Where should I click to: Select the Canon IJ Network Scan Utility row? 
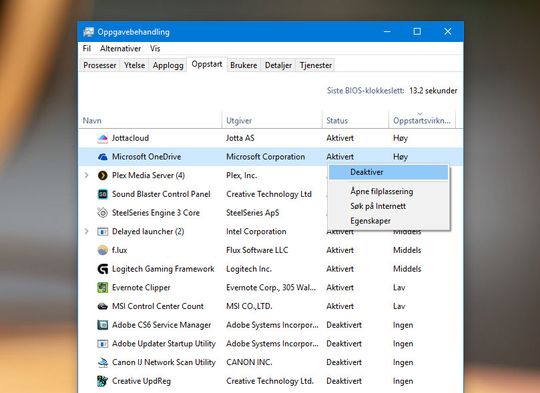271,362
